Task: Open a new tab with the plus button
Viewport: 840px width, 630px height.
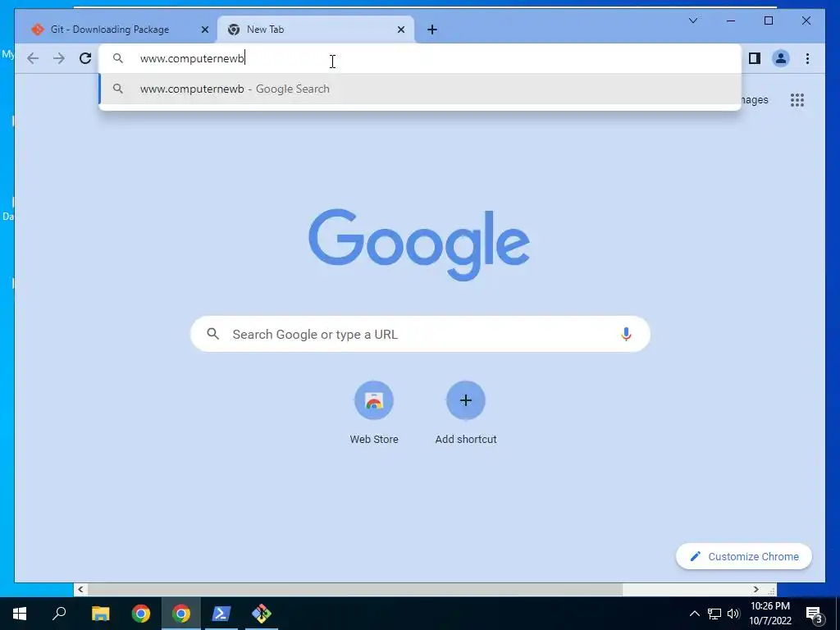Action: click(x=431, y=30)
